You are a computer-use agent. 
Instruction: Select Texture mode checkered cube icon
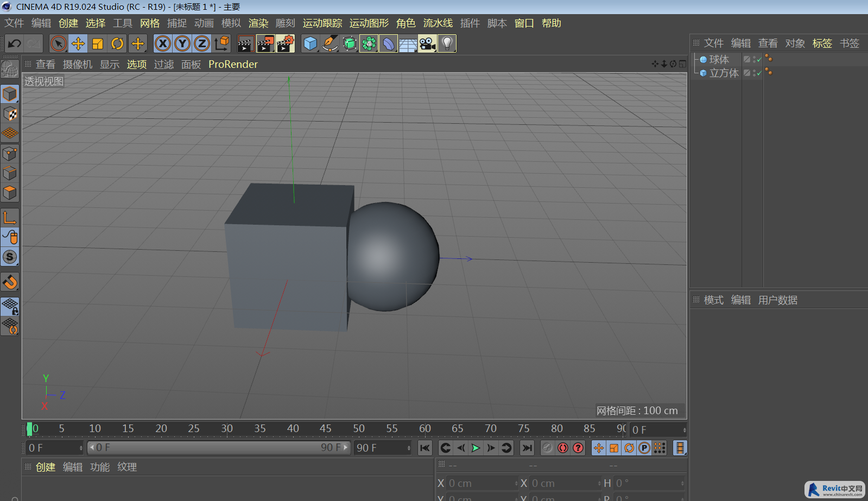pyautogui.click(x=10, y=114)
